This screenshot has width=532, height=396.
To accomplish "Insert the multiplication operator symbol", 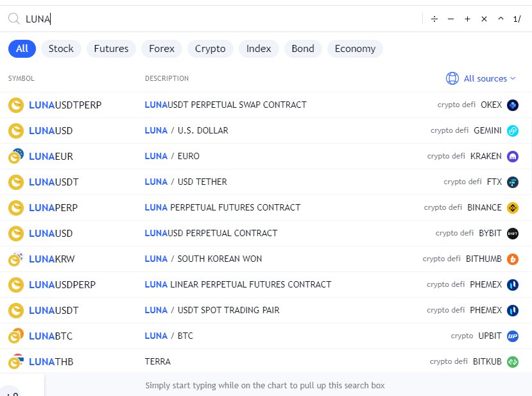I will tap(484, 19).
